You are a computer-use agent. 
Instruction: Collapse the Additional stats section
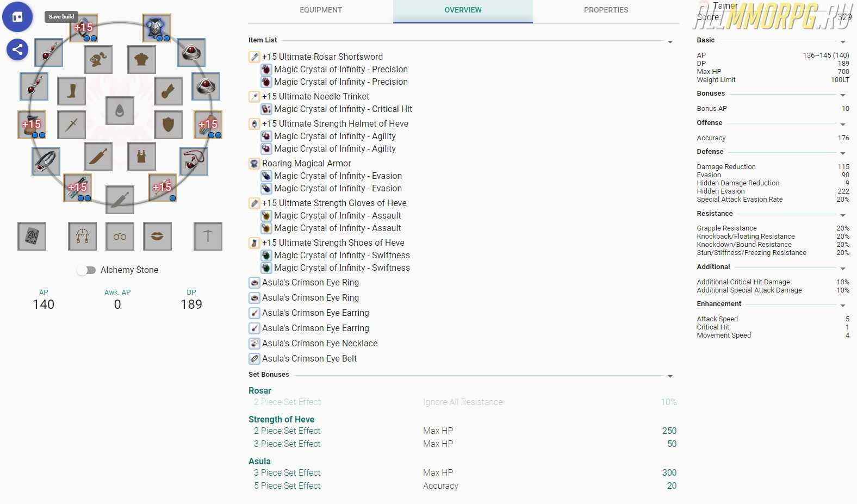coord(843,269)
